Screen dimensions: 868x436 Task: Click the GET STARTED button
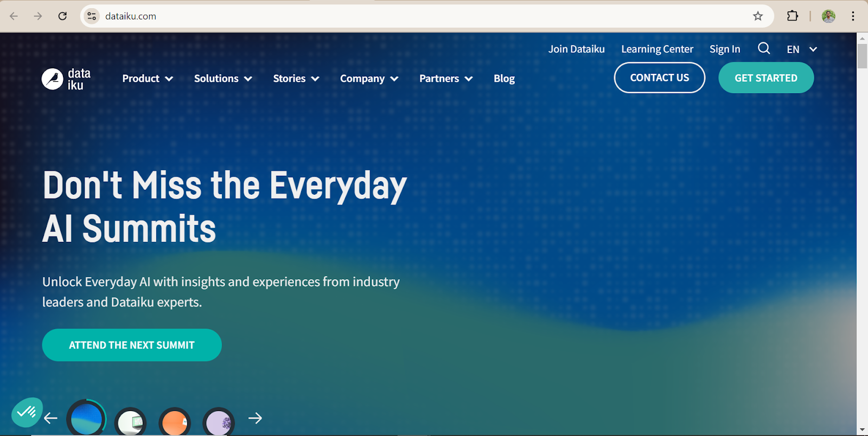pyautogui.click(x=766, y=78)
